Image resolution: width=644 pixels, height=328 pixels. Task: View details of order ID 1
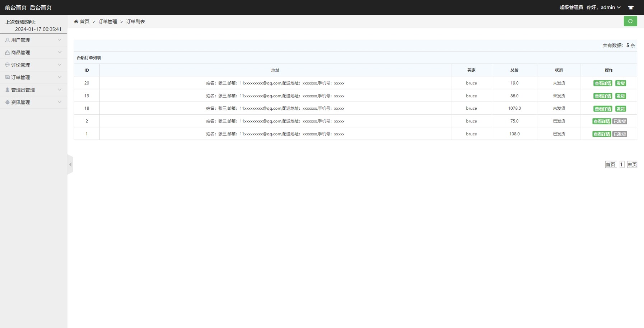coord(602,134)
